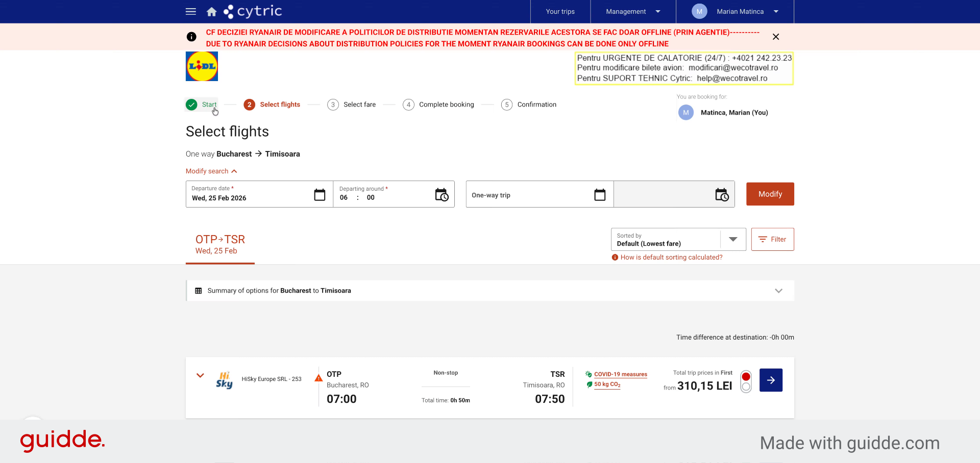The height and width of the screenshot is (463, 980).
Task: Go to the home icon
Action: [x=211, y=12]
